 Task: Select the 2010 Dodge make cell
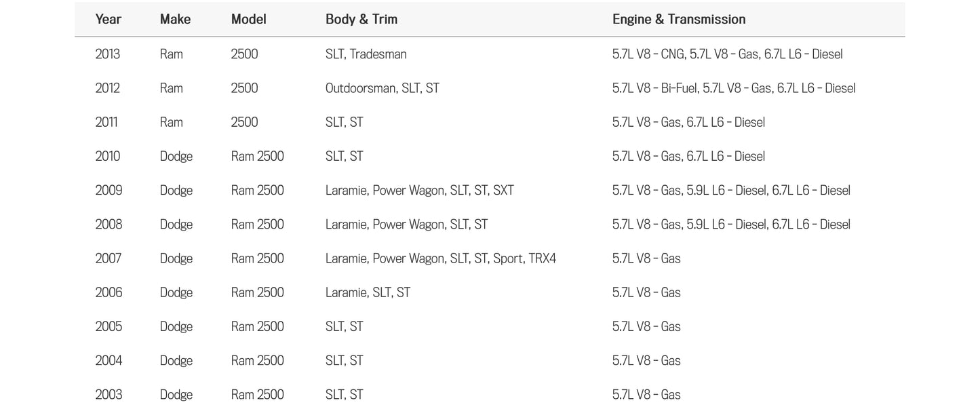pos(176,156)
